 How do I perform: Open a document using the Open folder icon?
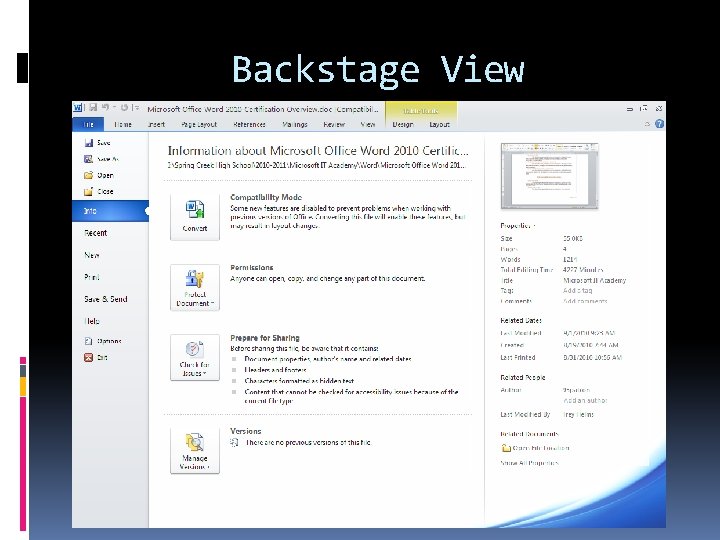point(89,175)
